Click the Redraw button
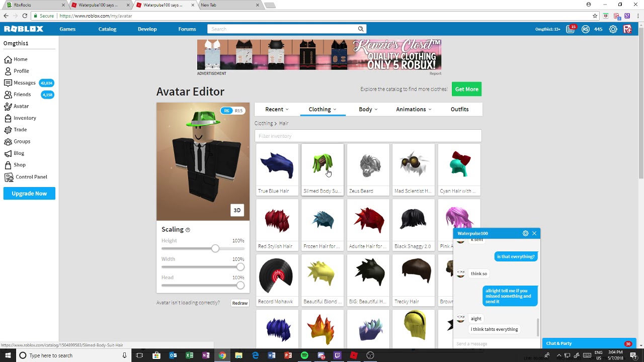This screenshot has height=362, width=644. click(x=240, y=303)
